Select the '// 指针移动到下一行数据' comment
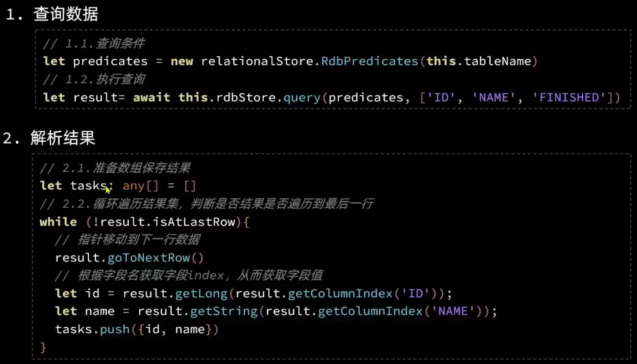637x364 pixels. point(128,240)
